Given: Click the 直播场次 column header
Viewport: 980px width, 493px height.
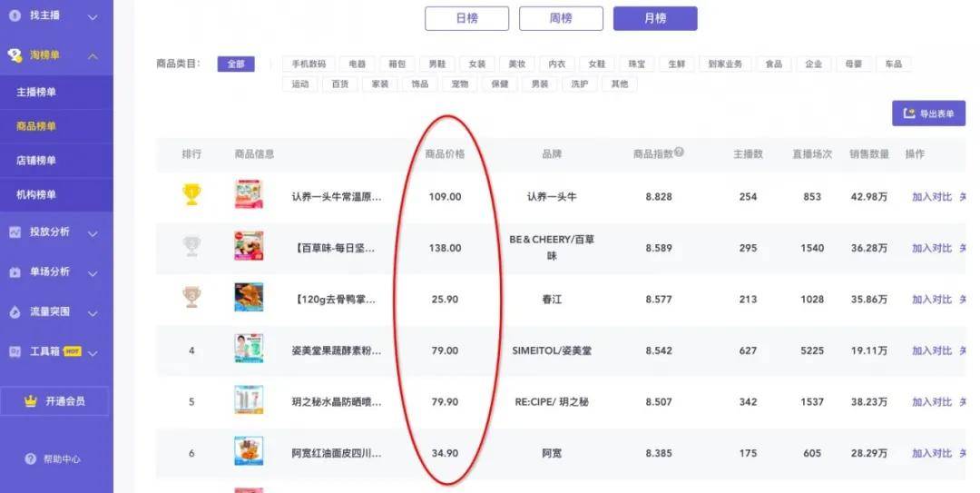Looking at the screenshot, I should pyautogui.click(x=812, y=154).
